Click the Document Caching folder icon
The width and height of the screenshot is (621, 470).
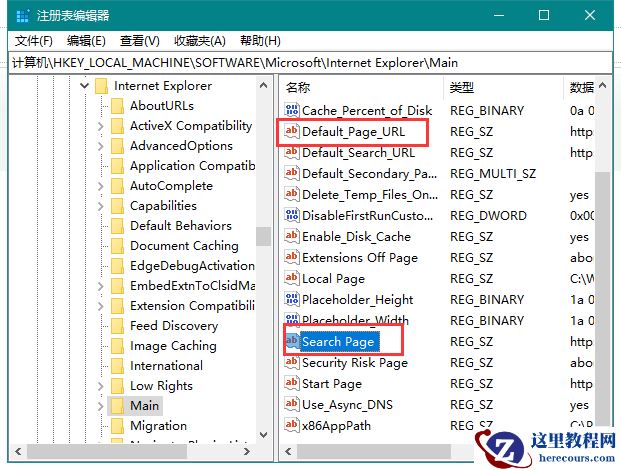(118, 245)
